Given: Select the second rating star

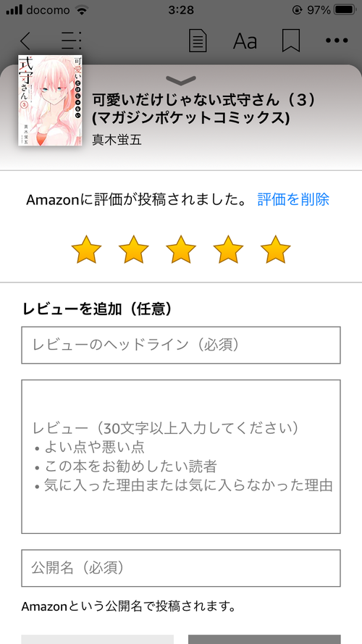Looking at the screenshot, I should pyautogui.click(x=133, y=249).
